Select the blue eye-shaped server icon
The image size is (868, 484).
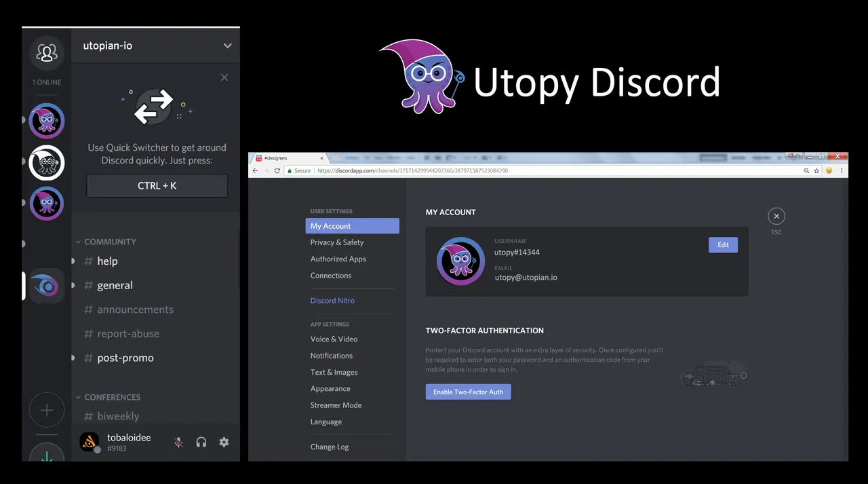47,286
